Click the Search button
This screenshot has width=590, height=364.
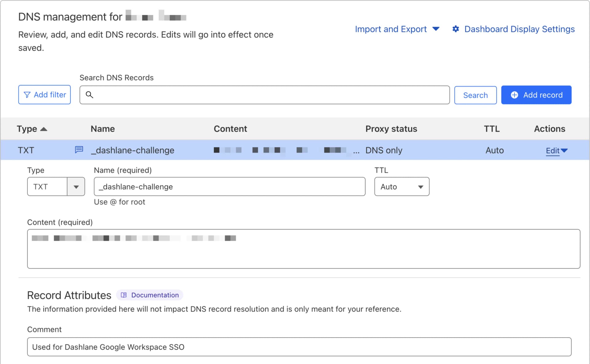[x=475, y=95]
